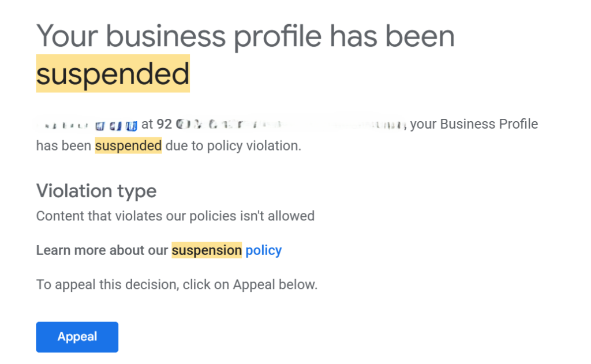Image resolution: width=591 pixels, height=364 pixels.
Task: Click the Your business profile has been headline
Action: point(245,36)
